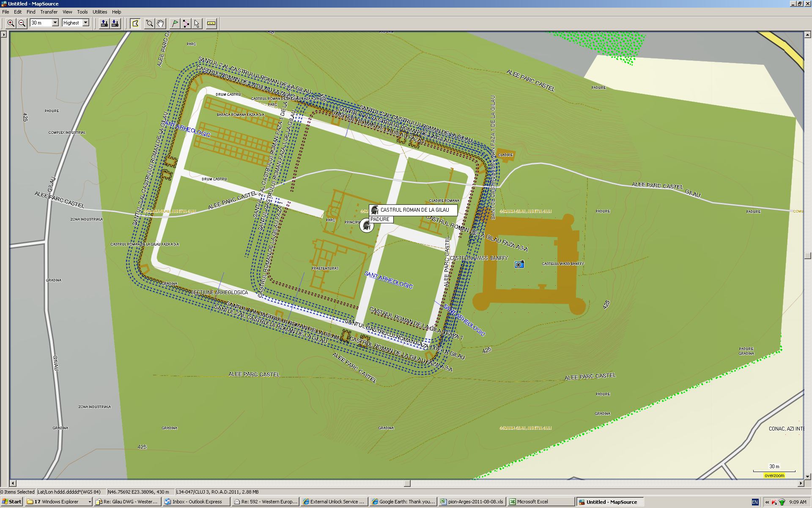
Task: Click the helmet waypoint symbol on map
Action: (366, 226)
